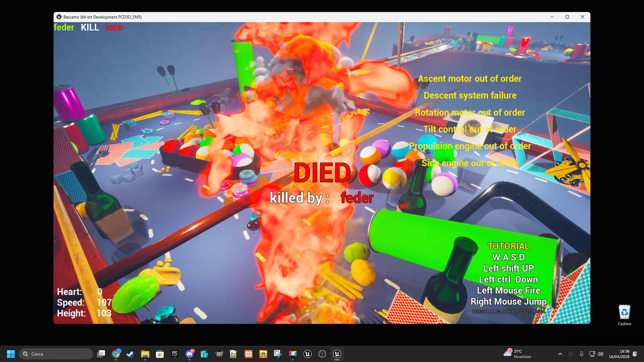644x362 pixels.
Task: Open Steam from the taskbar
Action: click(x=130, y=354)
